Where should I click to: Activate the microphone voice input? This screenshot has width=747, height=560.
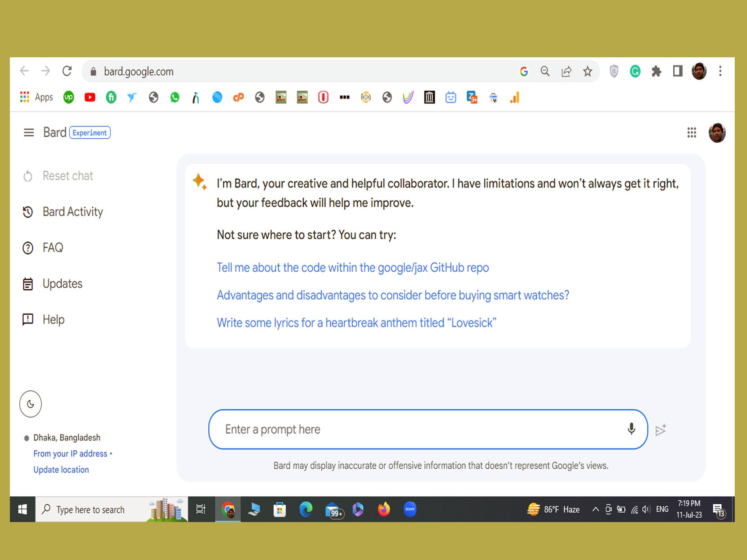[x=631, y=429]
